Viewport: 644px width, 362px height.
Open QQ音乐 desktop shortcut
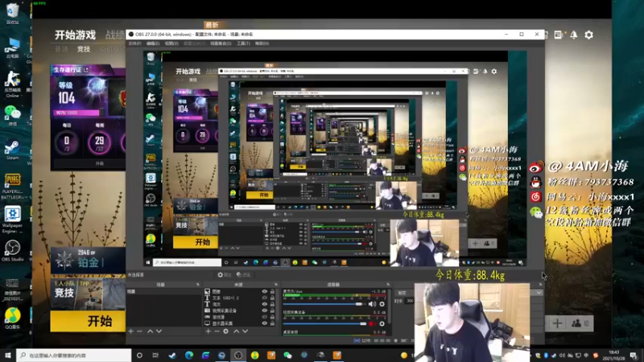click(x=12, y=319)
